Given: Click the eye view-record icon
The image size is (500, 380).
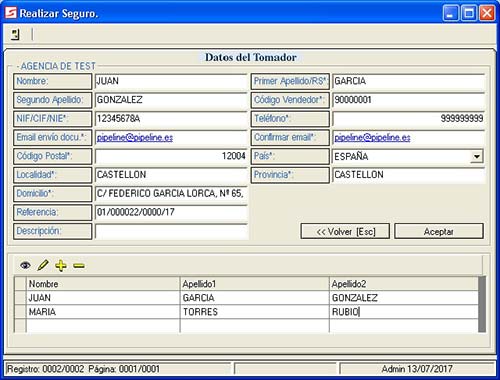Looking at the screenshot, I should [x=25, y=265].
